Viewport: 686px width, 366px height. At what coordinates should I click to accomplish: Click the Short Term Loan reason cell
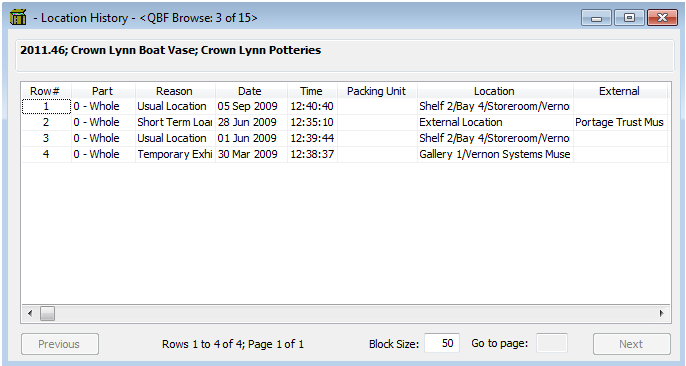tap(175, 122)
